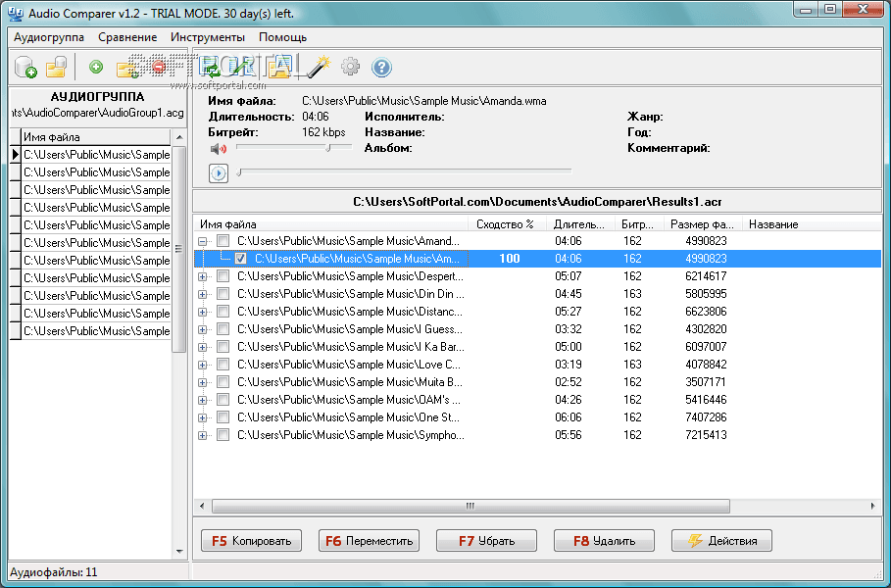Image resolution: width=891 pixels, height=588 pixels.
Task: Expand the Despert... result group
Action: [x=202, y=276]
